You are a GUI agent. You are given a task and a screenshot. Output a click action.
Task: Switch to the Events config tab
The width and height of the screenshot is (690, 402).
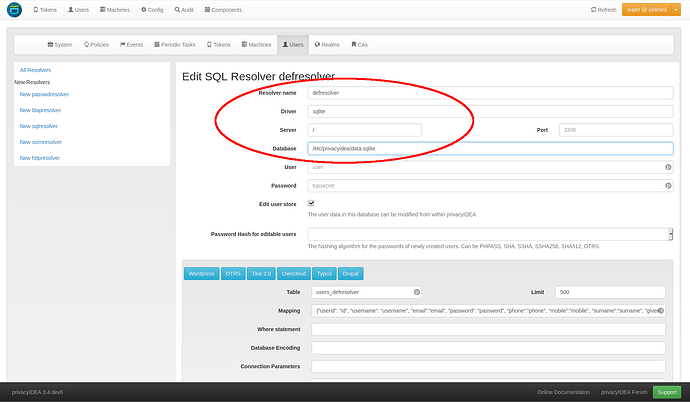point(132,45)
